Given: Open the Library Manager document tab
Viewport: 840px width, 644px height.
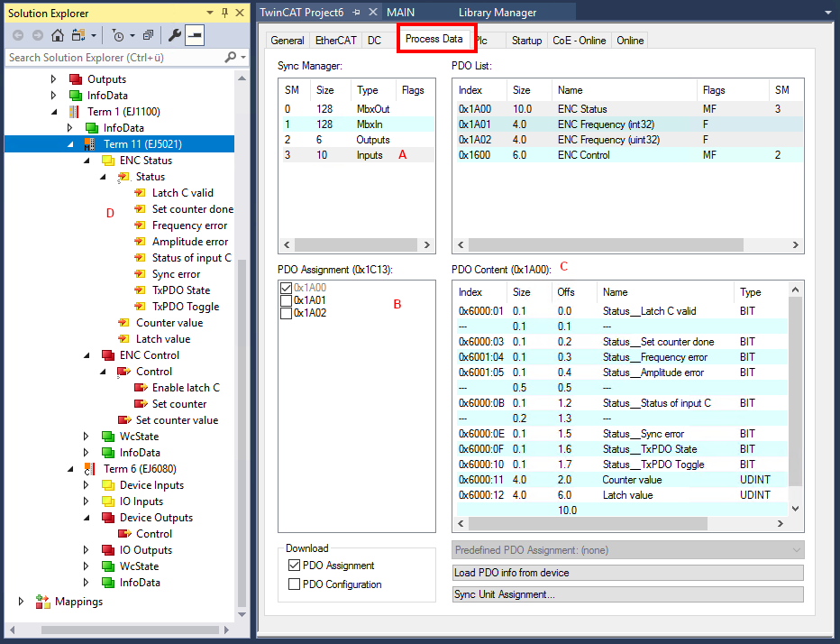Looking at the screenshot, I should pyautogui.click(x=498, y=13).
